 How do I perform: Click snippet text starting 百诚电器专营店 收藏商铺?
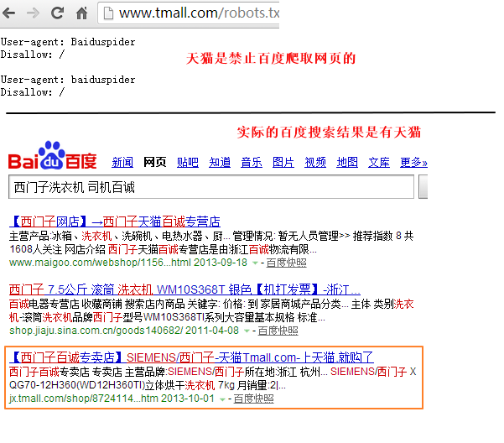click(x=211, y=311)
